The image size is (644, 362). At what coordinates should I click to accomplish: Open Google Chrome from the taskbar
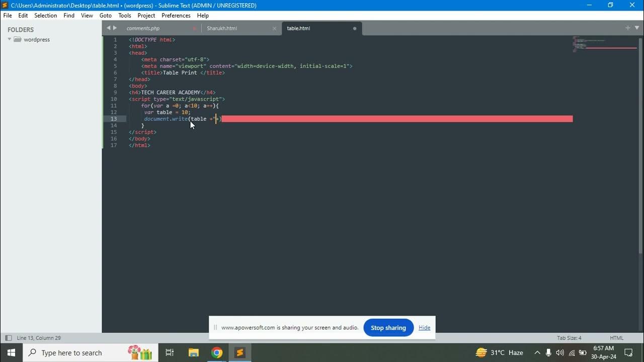point(217,352)
